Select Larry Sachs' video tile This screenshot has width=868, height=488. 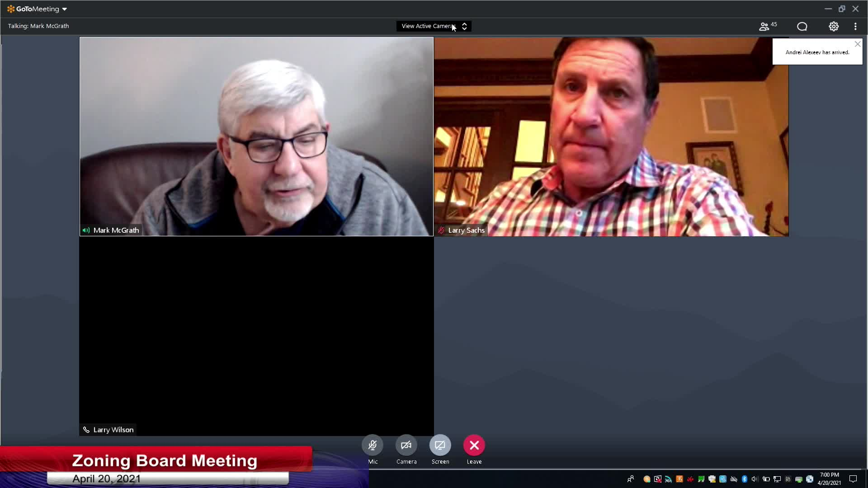(611, 136)
